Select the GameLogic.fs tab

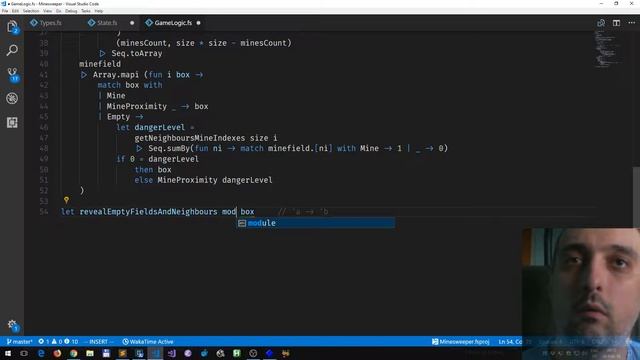tap(173, 23)
